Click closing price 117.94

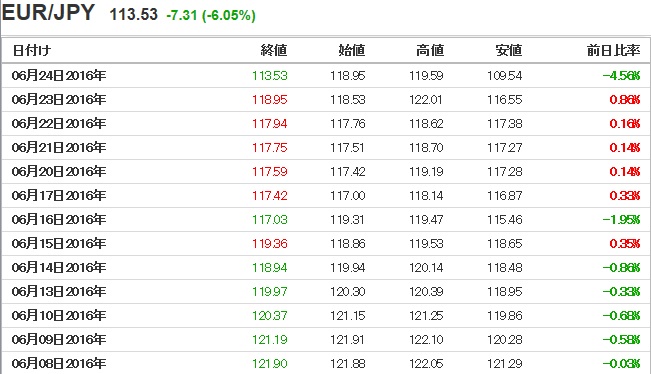pyautogui.click(x=270, y=124)
